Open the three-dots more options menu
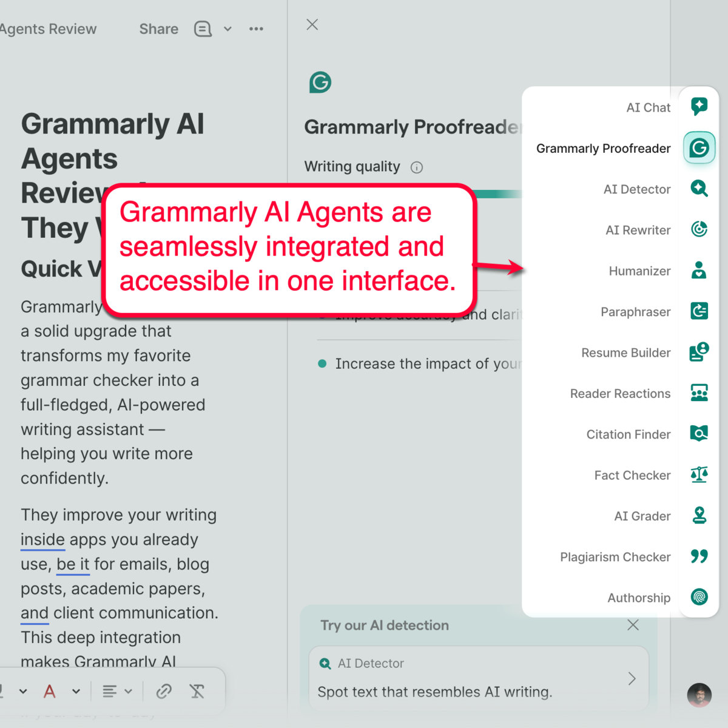Image resolution: width=728 pixels, height=728 pixels. pyautogui.click(x=256, y=29)
